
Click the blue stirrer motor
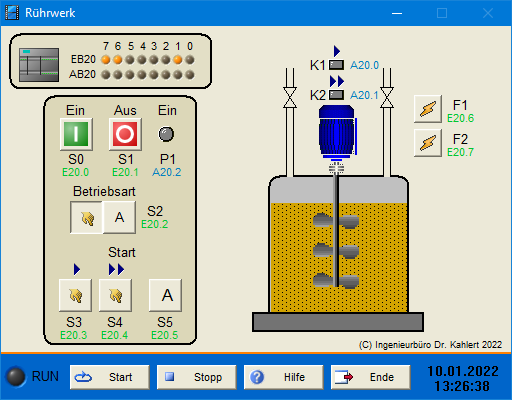point(337,132)
